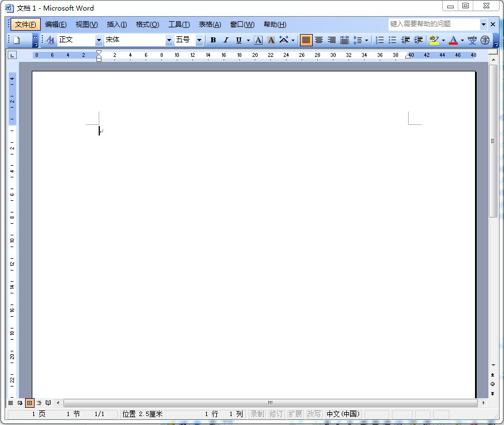Open the font color dropdown arrow
Viewport: 504px width, 425px height.
463,40
